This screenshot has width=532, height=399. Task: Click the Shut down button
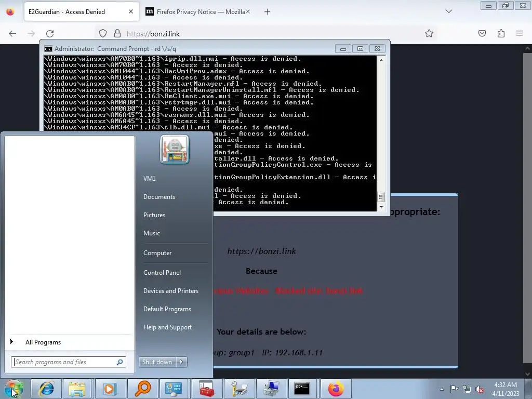tap(157, 362)
